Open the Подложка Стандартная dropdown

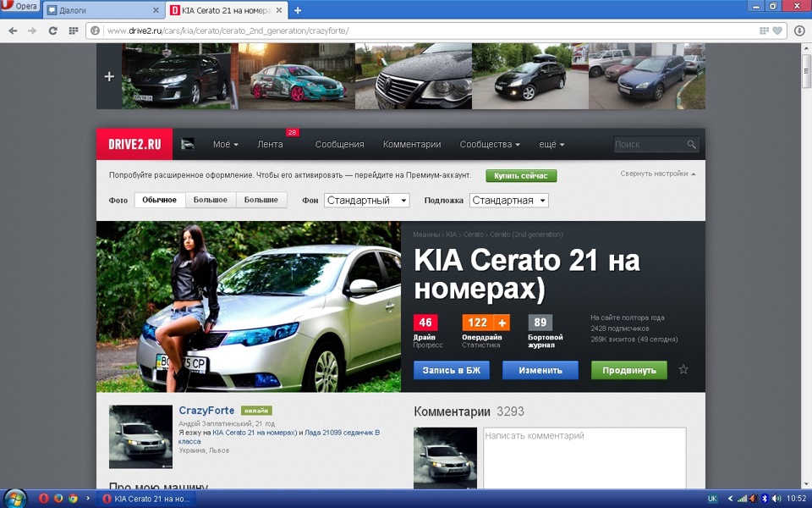509,201
